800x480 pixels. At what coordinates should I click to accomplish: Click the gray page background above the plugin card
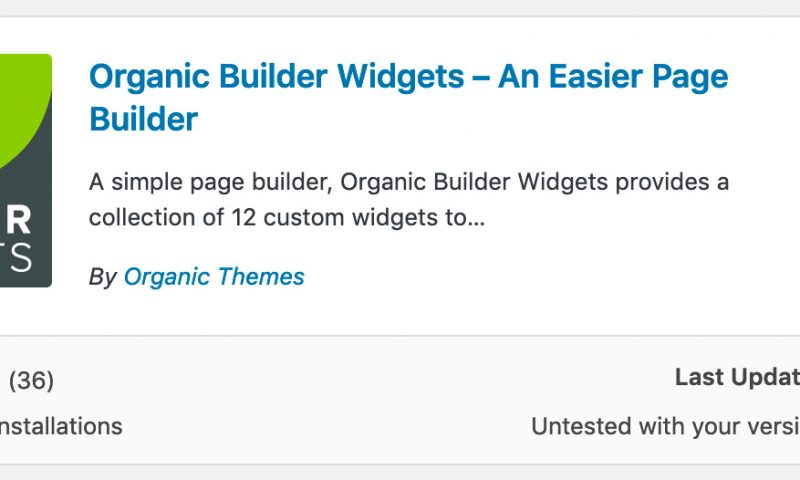(x=400, y=7)
